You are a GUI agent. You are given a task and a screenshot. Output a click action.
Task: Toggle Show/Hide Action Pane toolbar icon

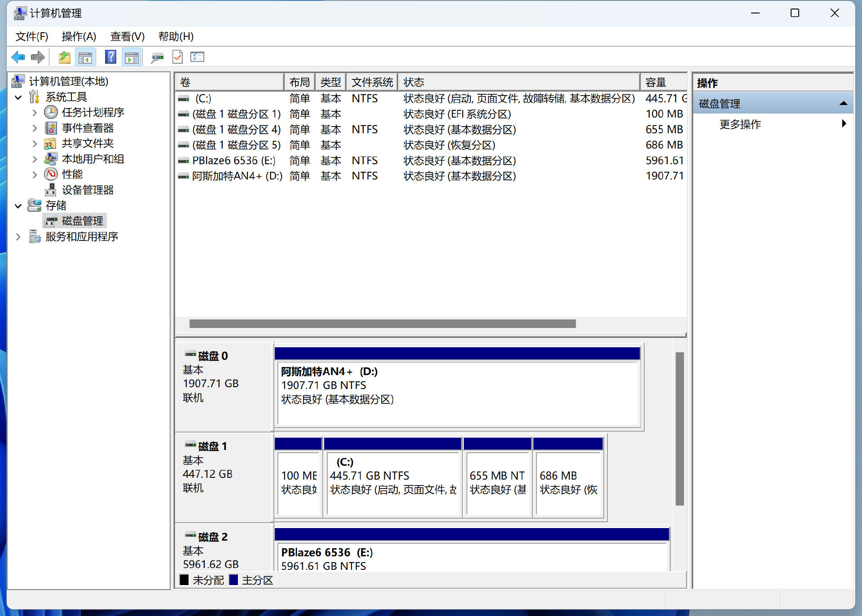tap(132, 57)
